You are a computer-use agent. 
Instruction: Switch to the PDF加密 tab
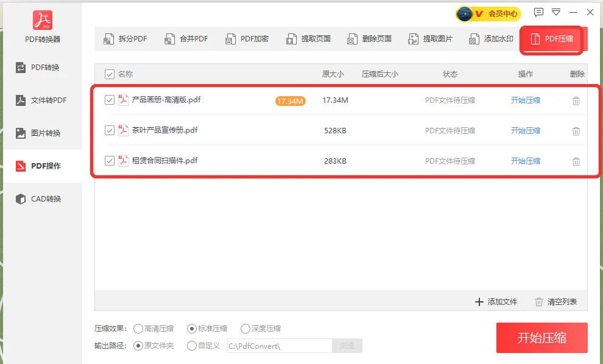pos(247,39)
